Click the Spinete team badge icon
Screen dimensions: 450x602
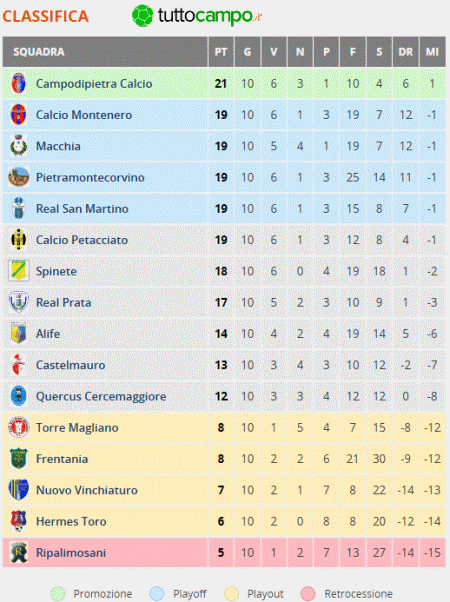(18, 271)
